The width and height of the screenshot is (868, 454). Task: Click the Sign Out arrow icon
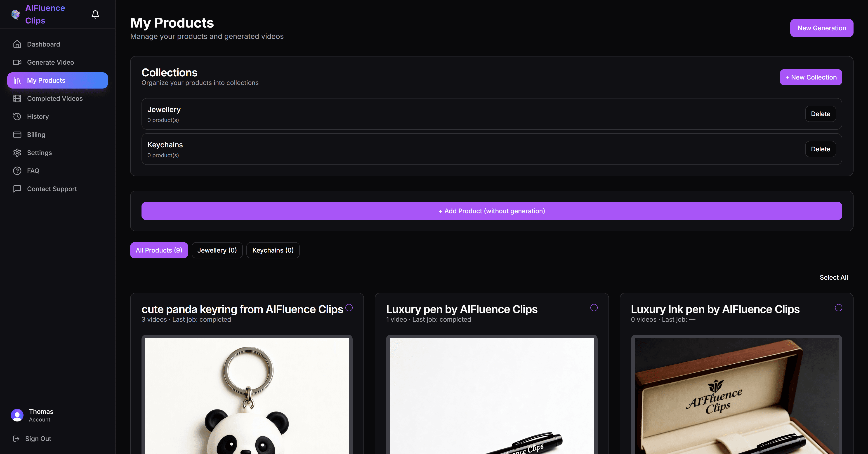[16, 438]
